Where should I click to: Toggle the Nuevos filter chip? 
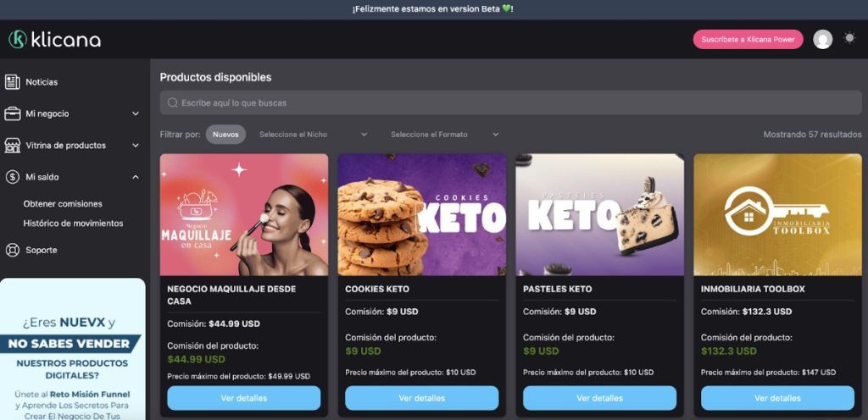pos(225,135)
